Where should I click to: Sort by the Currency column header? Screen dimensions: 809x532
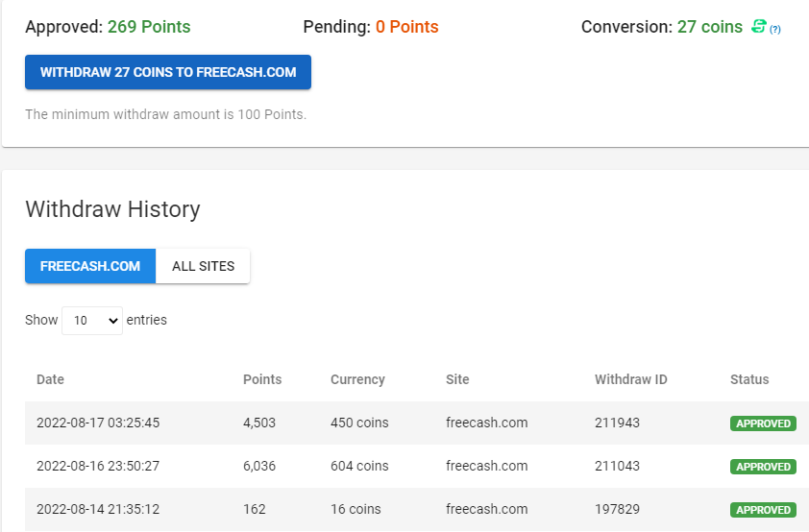click(357, 379)
